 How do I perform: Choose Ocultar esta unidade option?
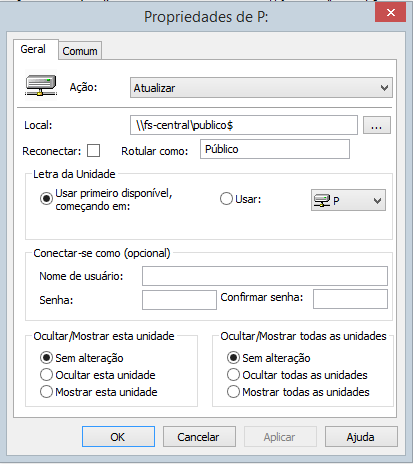(46, 375)
